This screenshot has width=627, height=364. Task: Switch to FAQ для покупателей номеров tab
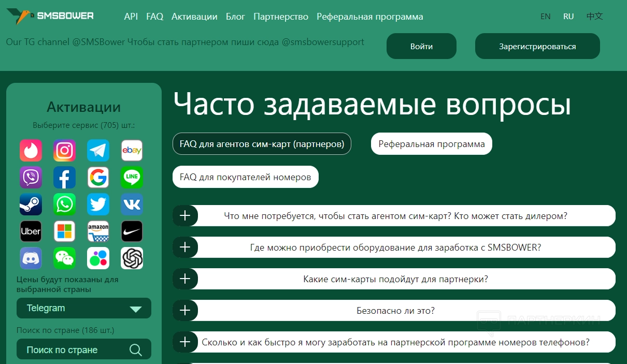click(245, 177)
